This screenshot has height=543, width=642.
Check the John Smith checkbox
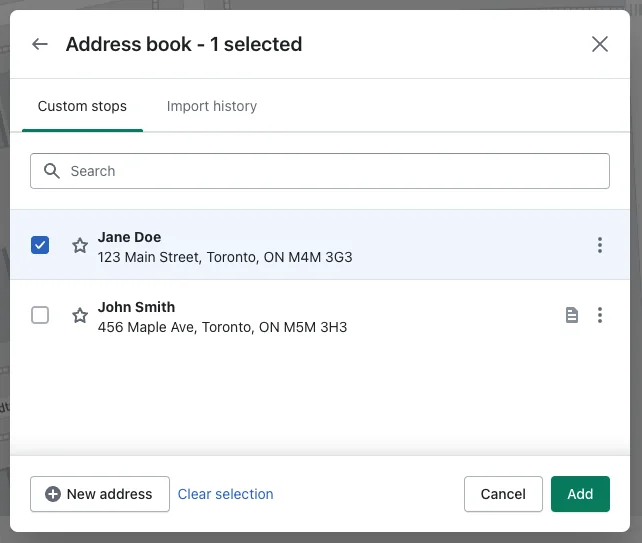(x=40, y=315)
